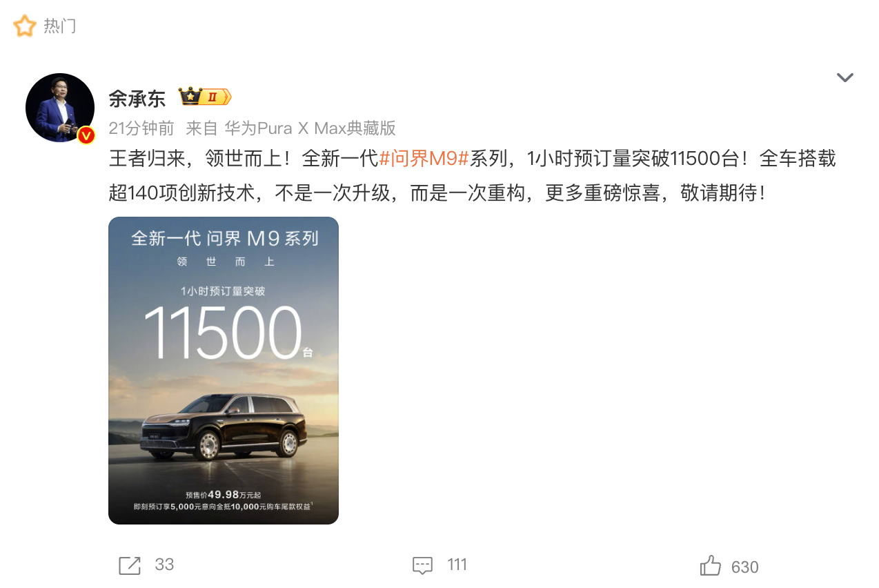Open comments via speech bubble icon
Screen dimensions: 879x588
click(422, 565)
